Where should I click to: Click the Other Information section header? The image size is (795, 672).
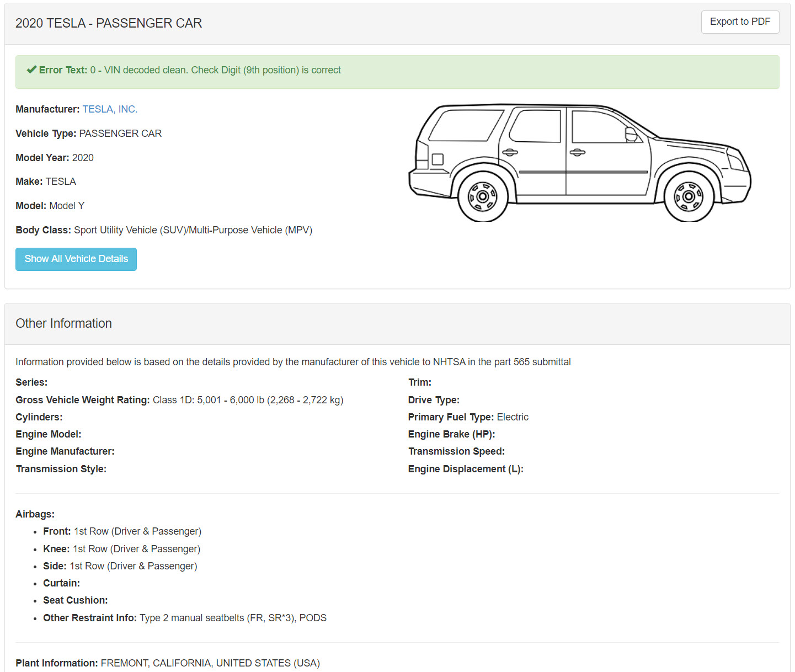tap(63, 323)
